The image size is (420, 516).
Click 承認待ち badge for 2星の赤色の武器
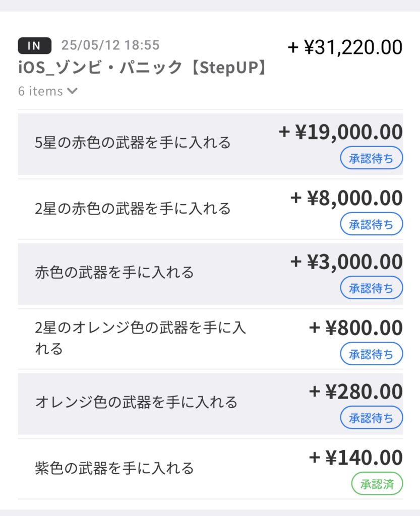coord(371,224)
